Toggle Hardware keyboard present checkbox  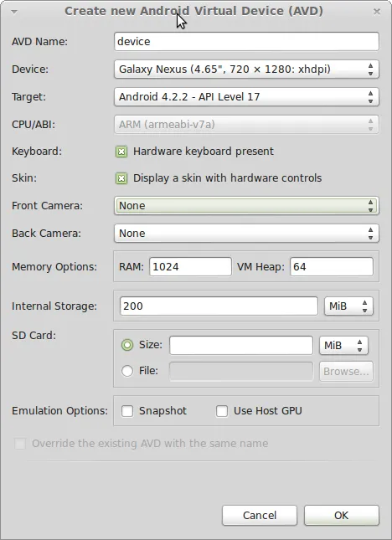click(x=121, y=152)
